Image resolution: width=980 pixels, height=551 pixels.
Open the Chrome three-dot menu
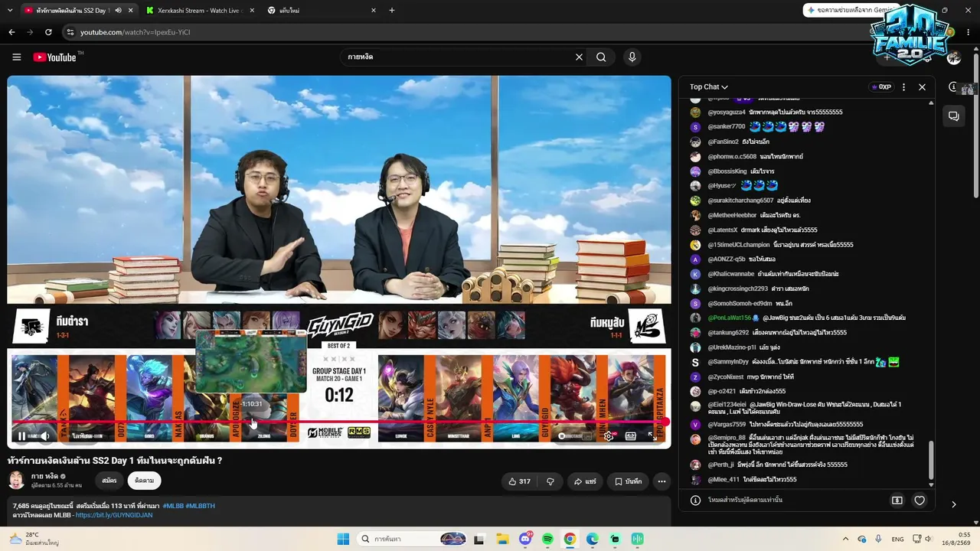tap(969, 32)
